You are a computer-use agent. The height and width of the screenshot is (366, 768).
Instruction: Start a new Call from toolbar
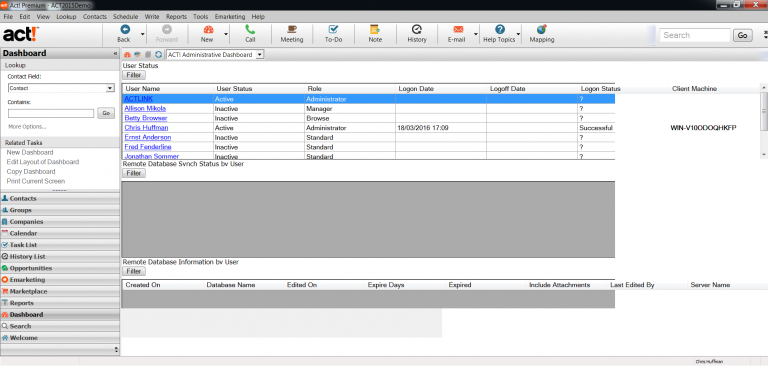coord(250,30)
